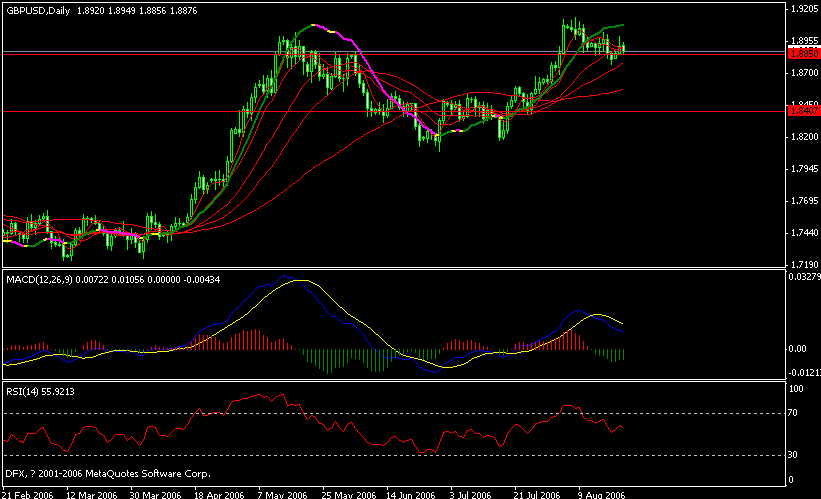The image size is (821, 499).
Task: Click the 30 Mar 2006 date label
Action: tap(156, 495)
